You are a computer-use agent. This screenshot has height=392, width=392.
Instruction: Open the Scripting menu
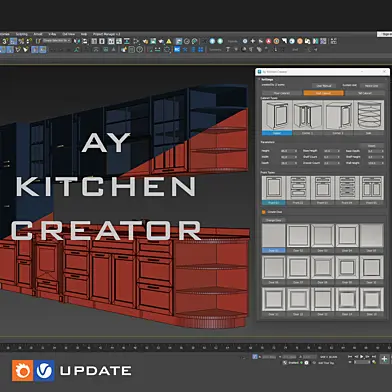pos(22,34)
